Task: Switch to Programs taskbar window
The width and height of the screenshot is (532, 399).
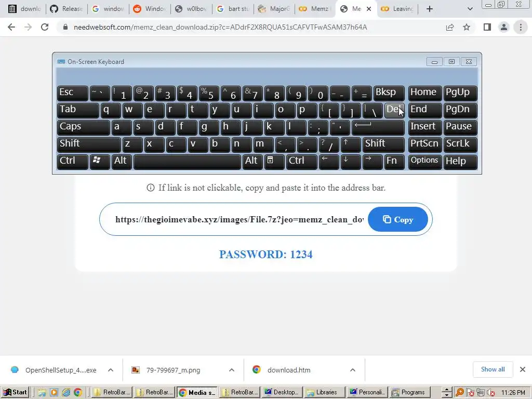Action: [410, 392]
